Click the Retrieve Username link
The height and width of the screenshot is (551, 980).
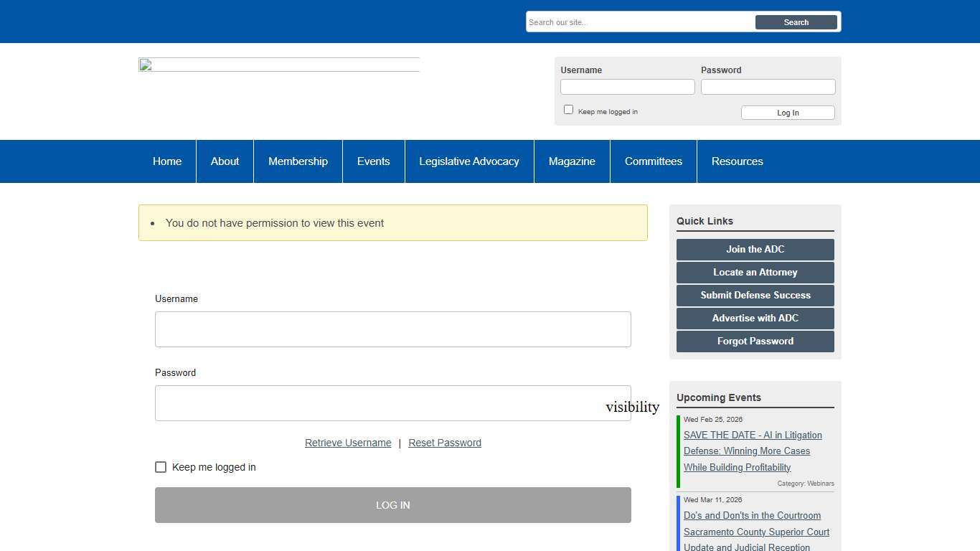[x=348, y=443]
